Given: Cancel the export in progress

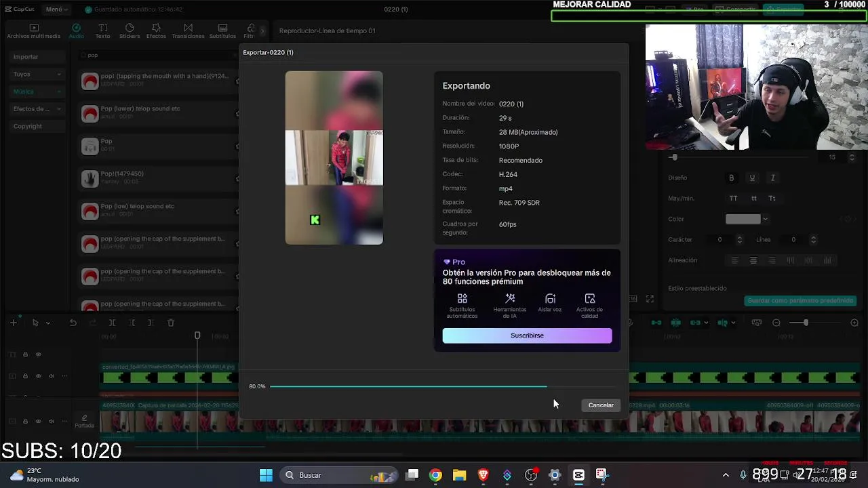Looking at the screenshot, I should coord(601,405).
